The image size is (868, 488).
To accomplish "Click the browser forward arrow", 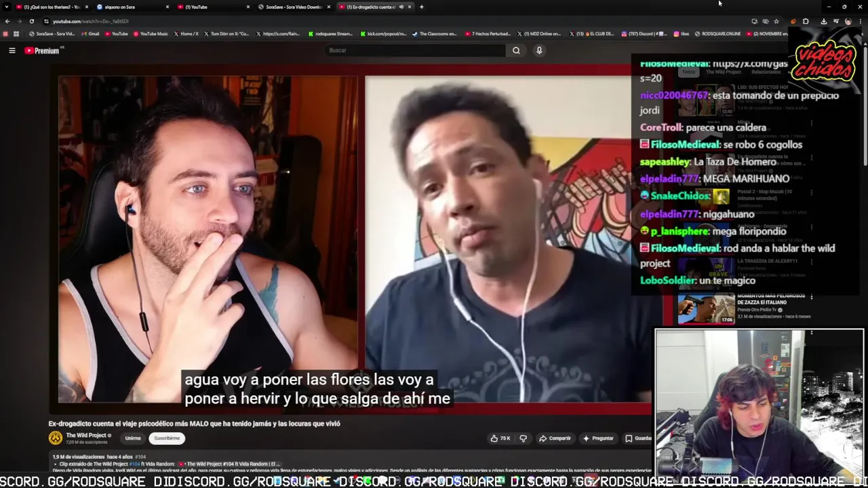I will click(19, 21).
